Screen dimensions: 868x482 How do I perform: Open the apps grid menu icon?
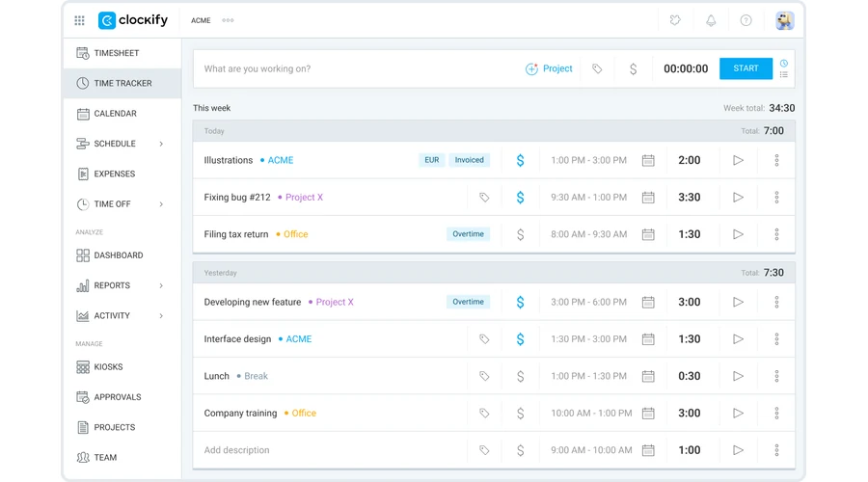pyautogui.click(x=80, y=20)
